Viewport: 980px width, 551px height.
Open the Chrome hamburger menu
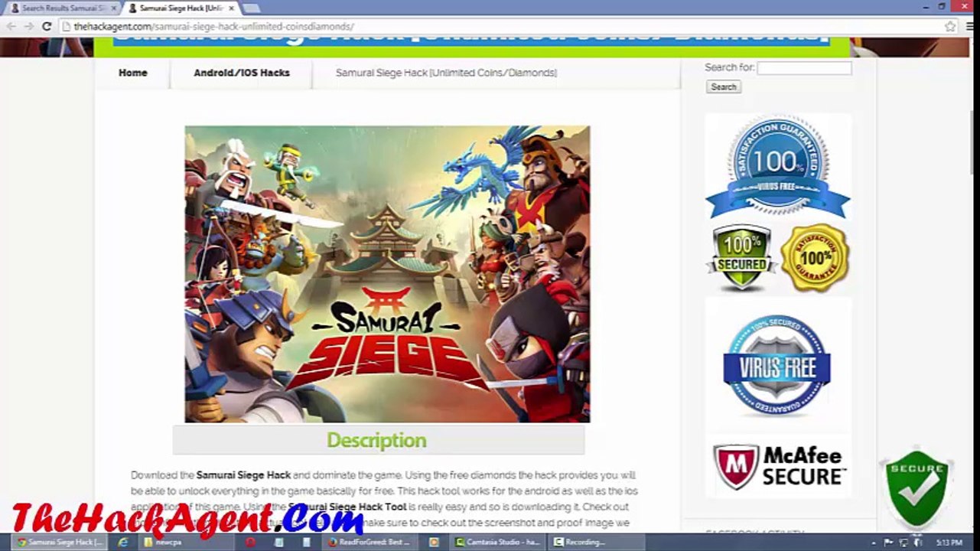coord(969,26)
